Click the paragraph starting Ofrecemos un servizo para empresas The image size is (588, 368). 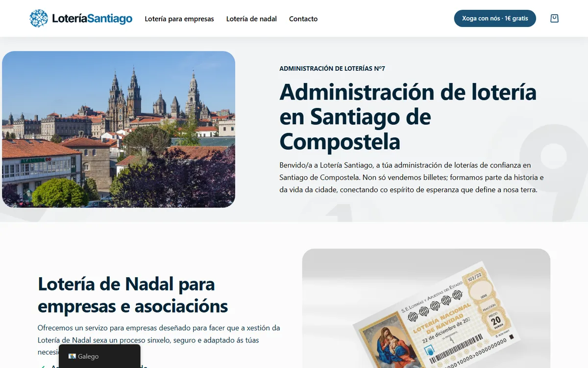159,340
